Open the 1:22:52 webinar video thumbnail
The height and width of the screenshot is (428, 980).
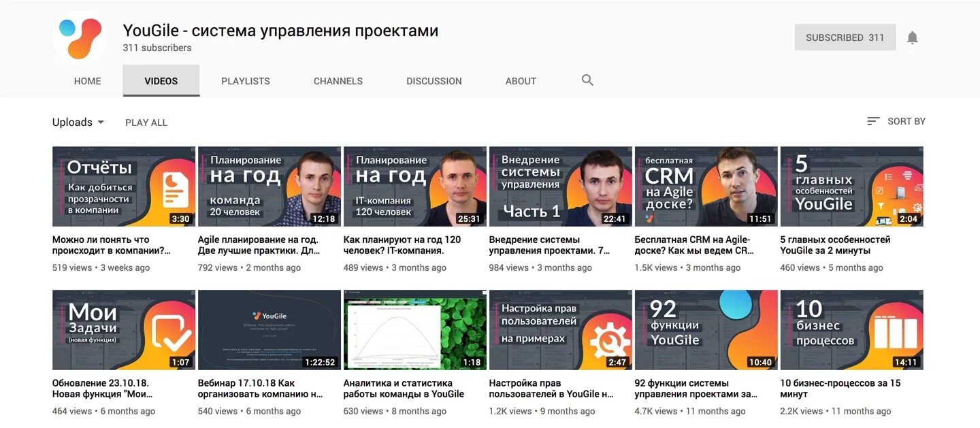269,330
